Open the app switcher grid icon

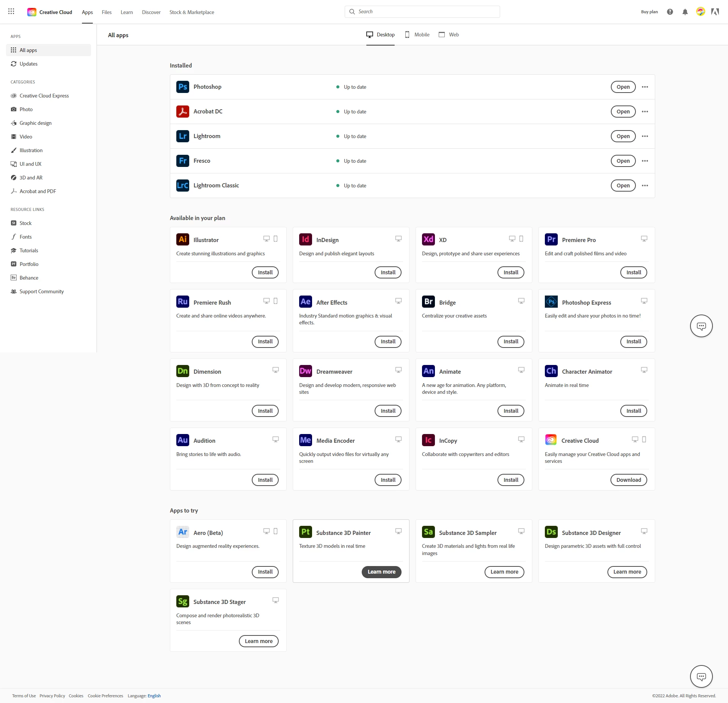[11, 11]
